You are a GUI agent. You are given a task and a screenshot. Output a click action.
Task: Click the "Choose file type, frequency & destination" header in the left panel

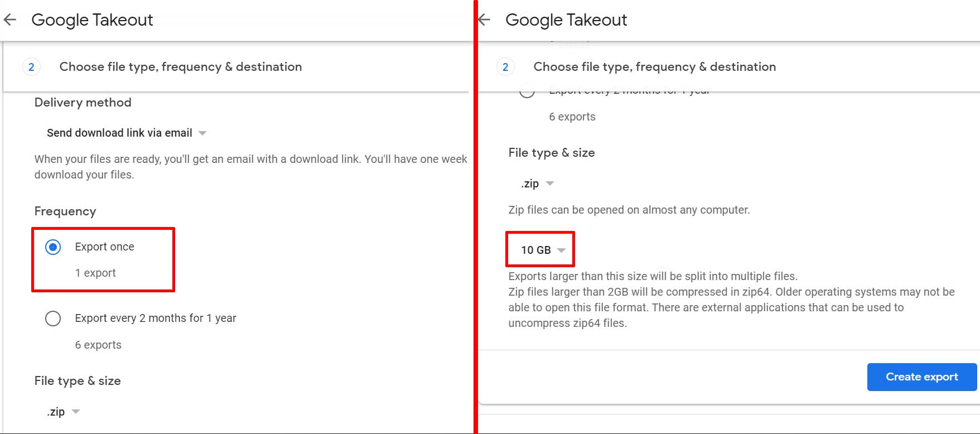181,67
